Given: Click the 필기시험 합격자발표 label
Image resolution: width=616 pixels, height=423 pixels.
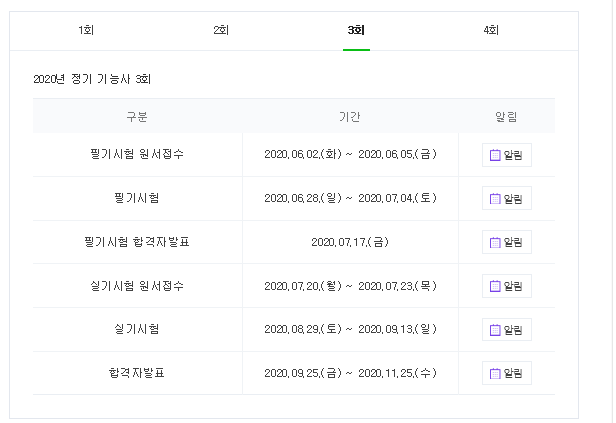Looking at the screenshot, I should click(x=137, y=242).
